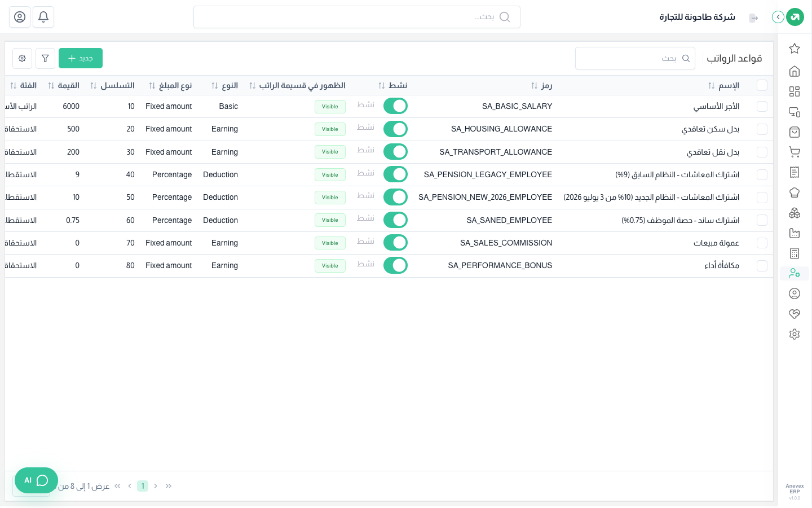Open settings gear in sidebar
The width and height of the screenshot is (812, 508).
pos(795,334)
